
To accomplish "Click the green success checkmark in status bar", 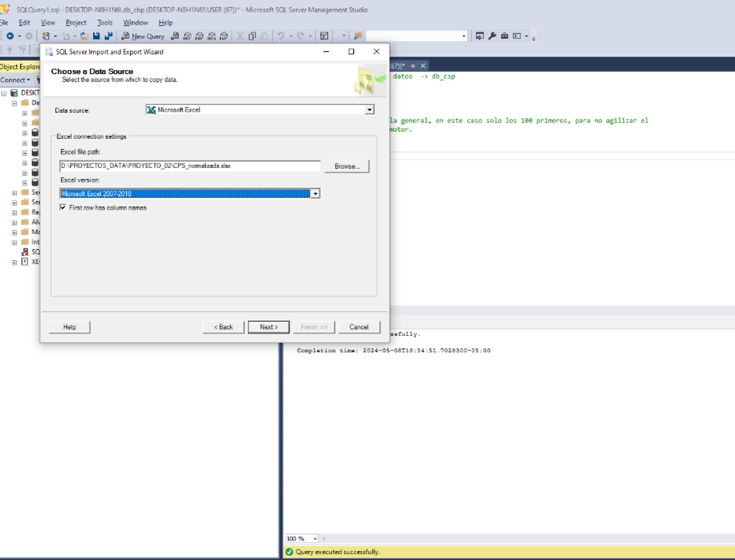I will tap(289, 552).
